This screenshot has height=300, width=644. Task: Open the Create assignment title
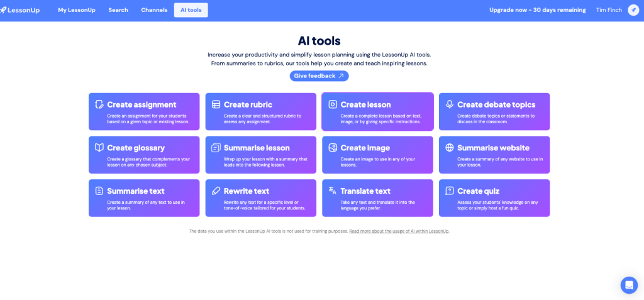pyautogui.click(x=142, y=105)
